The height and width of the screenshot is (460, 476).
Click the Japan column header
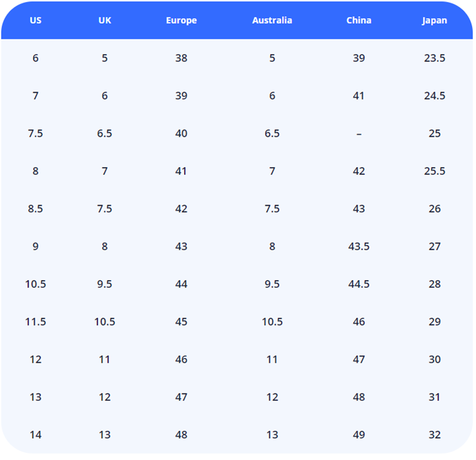tap(435, 20)
